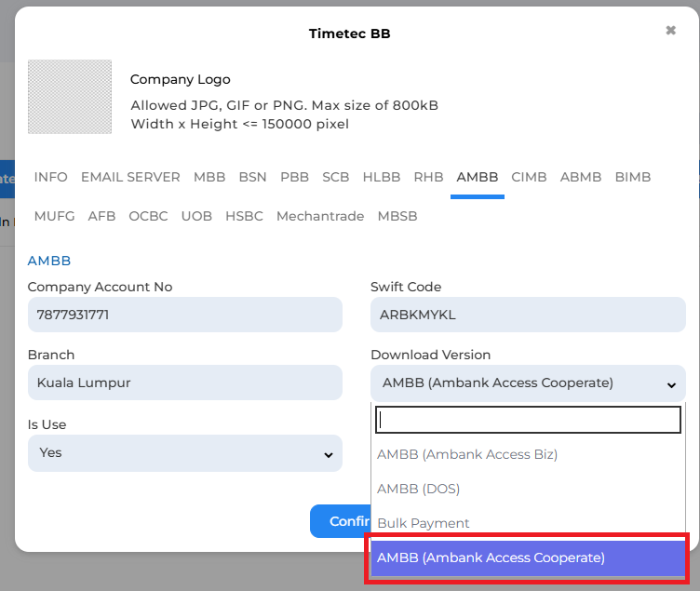This screenshot has height=591, width=700.
Task: Go to the MUFG tab
Action: coord(55,216)
